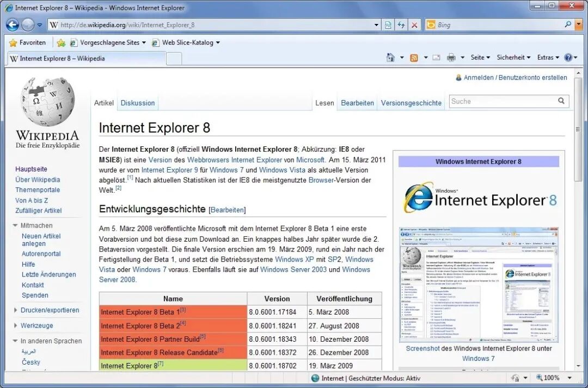The image size is (588, 388).
Task: Click the Print icon
Action: [x=451, y=57]
